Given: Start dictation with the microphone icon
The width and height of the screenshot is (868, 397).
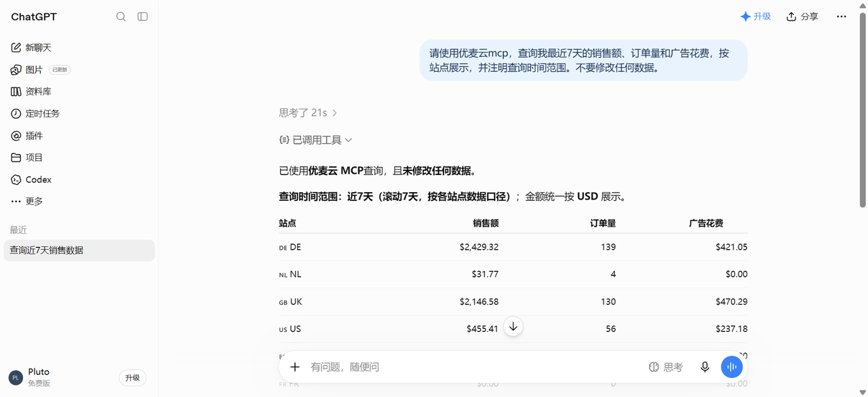Looking at the screenshot, I should tap(705, 367).
